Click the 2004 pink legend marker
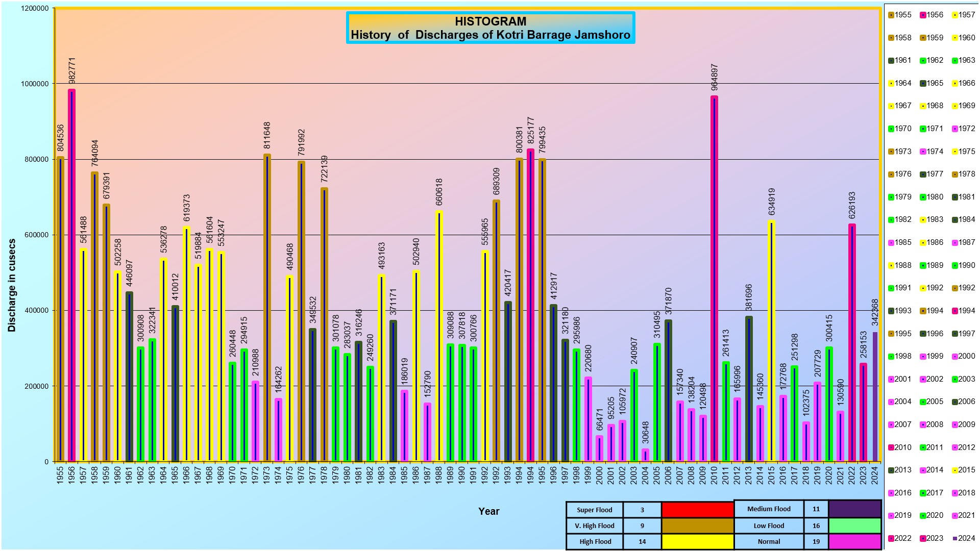 pyautogui.click(x=891, y=402)
